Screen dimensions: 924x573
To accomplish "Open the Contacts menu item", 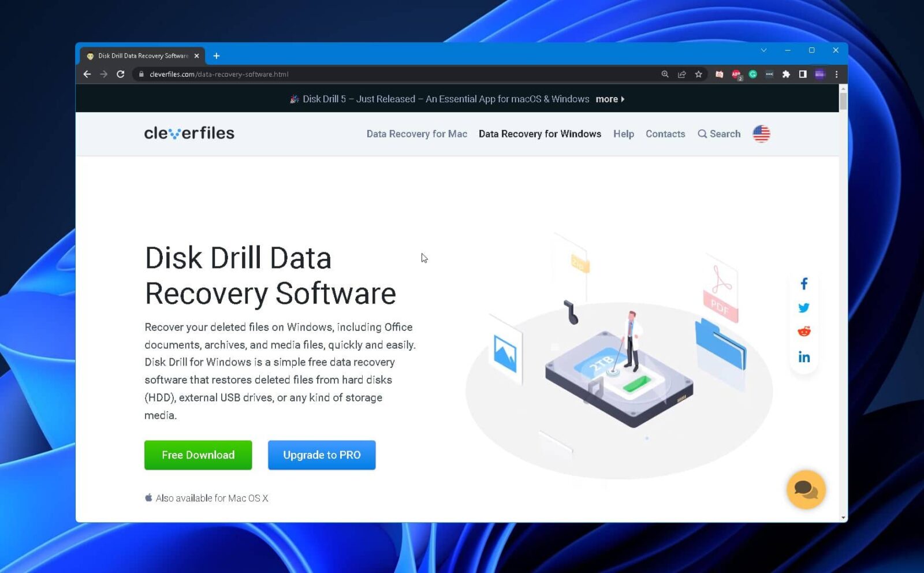I will pyautogui.click(x=665, y=133).
